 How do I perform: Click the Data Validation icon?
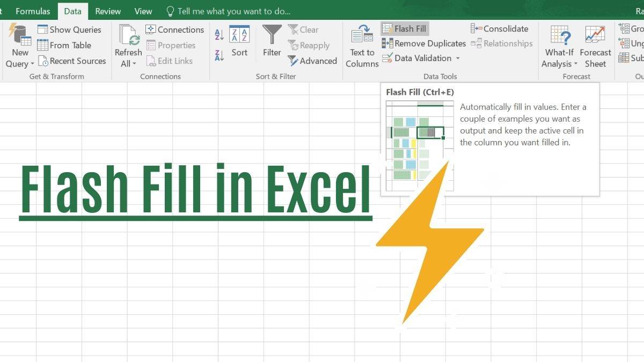(387, 58)
